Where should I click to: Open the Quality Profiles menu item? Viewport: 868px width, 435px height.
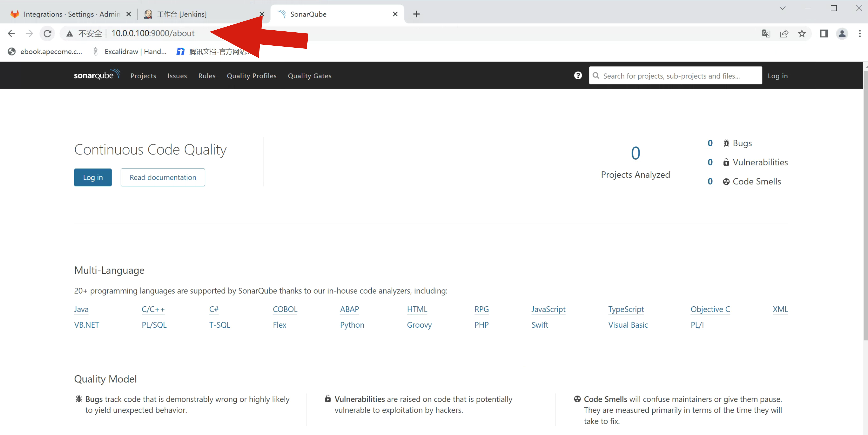pyautogui.click(x=251, y=76)
